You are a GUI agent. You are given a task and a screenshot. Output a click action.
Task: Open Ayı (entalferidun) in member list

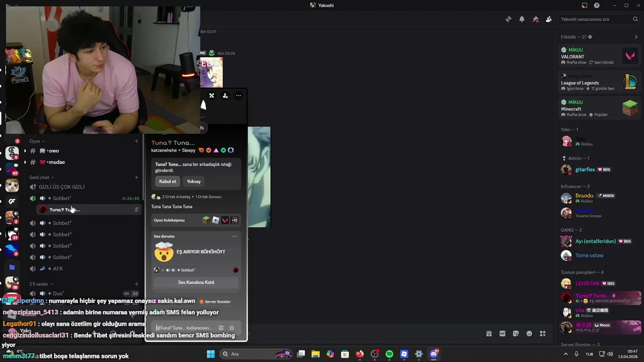600,241
